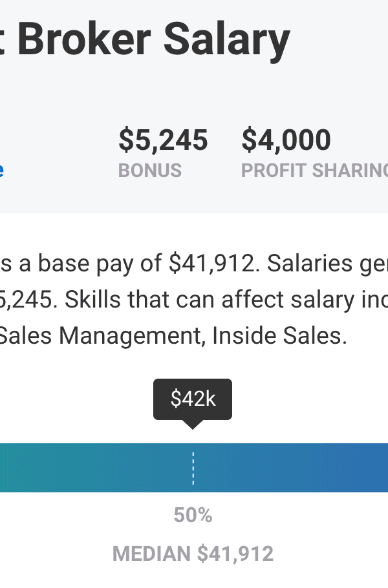The height and width of the screenshot is (588, 388).
Task: Click the arrow pointer beneath $42k tooltip
Action: tap(193, 425)
